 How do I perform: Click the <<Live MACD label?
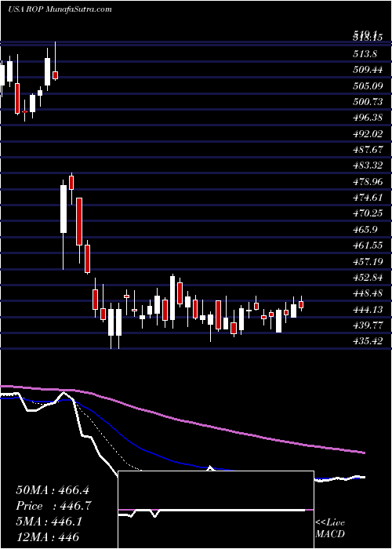click(x=330, y=529)
